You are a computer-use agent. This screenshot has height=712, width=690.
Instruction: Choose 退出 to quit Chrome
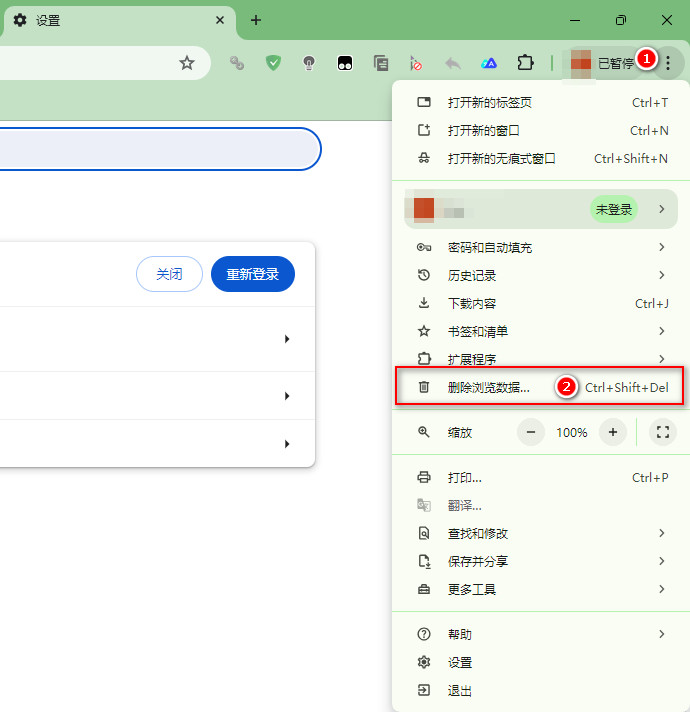542,690
